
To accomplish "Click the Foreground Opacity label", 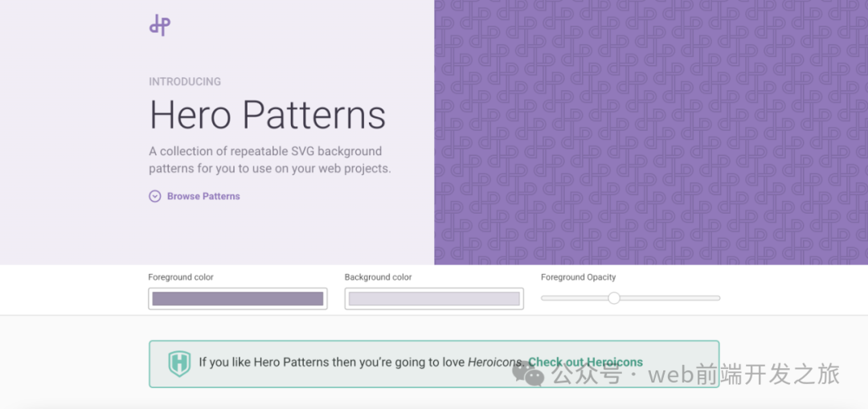I will pos(578,277).
